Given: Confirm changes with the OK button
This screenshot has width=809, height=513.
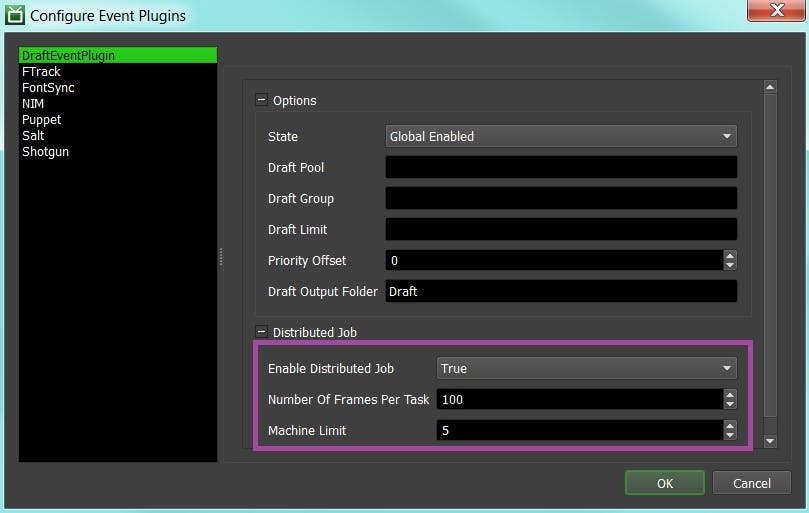Looking at the screenshot, I should click(665, 483).
